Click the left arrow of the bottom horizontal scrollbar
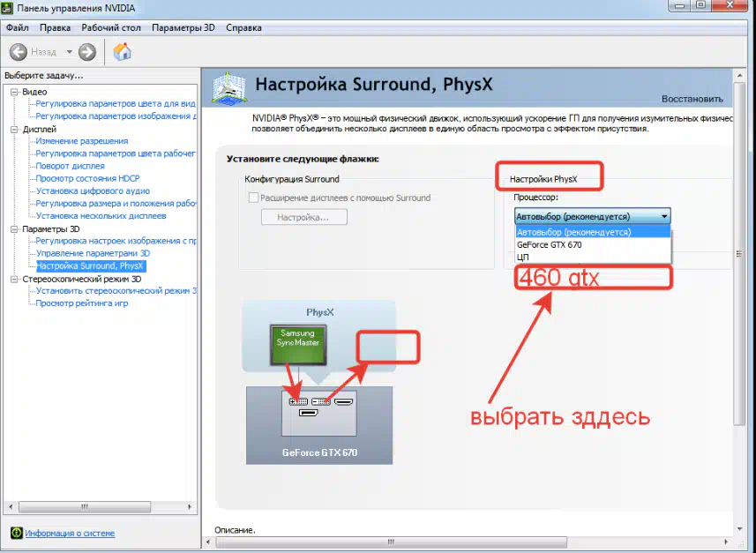Image resolution: width=756 pixels, height=553 pixels. [x=208, y=542]
